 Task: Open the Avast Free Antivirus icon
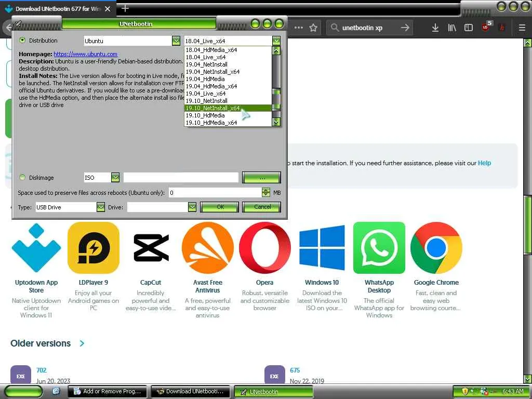coord(208,248)
